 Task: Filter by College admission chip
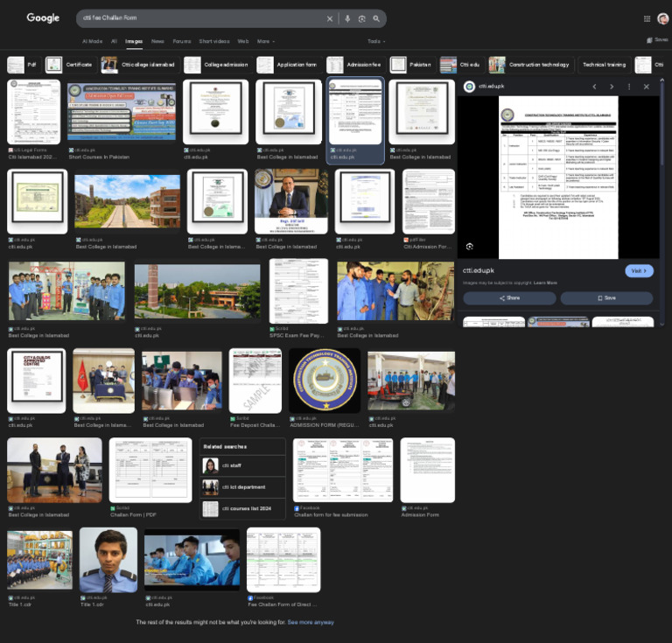click(x=218, y=65)
